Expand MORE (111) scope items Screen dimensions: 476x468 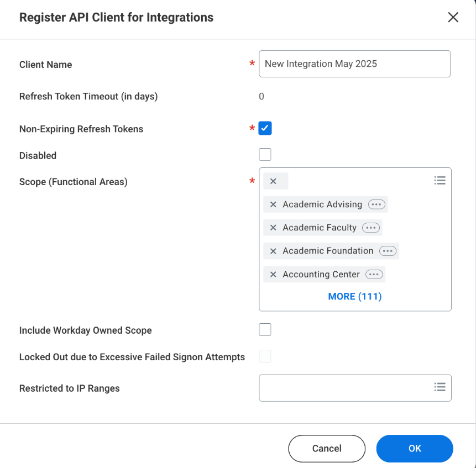point(355,297)
